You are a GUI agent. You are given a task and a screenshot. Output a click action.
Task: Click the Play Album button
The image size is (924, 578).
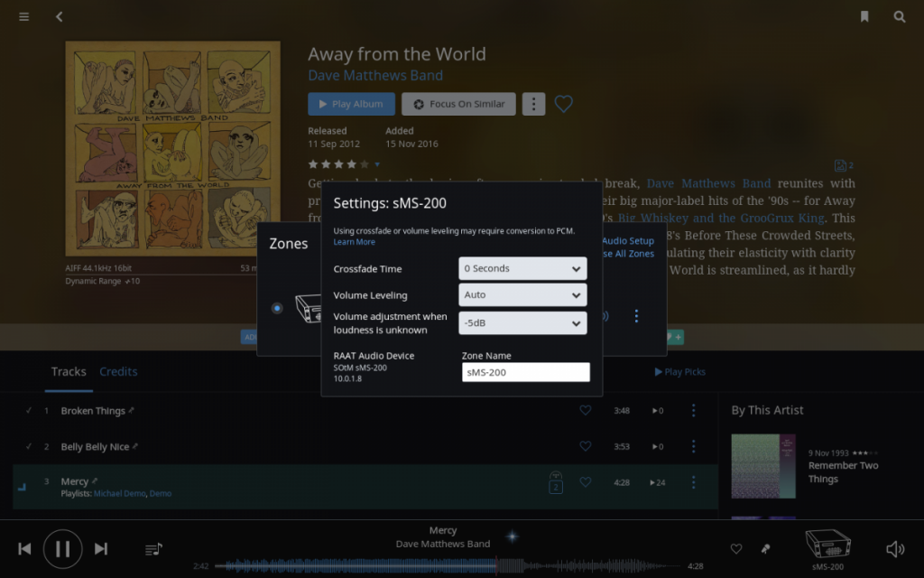coord(351,104)
